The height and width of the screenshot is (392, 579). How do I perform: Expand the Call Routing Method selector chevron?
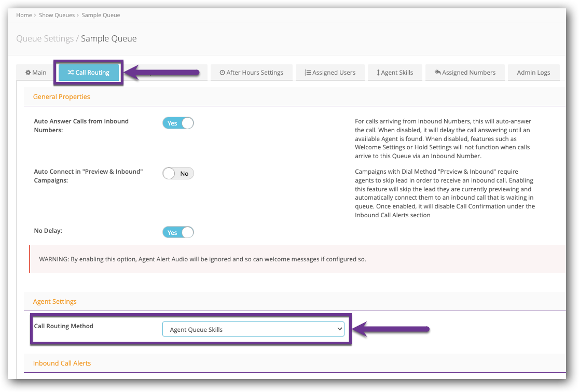[340, 329]
